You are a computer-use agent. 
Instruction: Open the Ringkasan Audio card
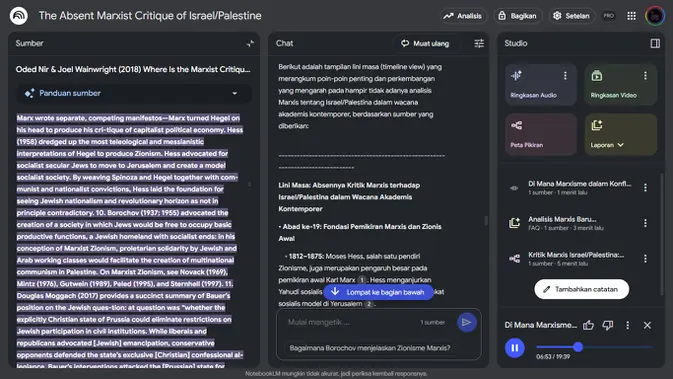[x=541, y=85]
